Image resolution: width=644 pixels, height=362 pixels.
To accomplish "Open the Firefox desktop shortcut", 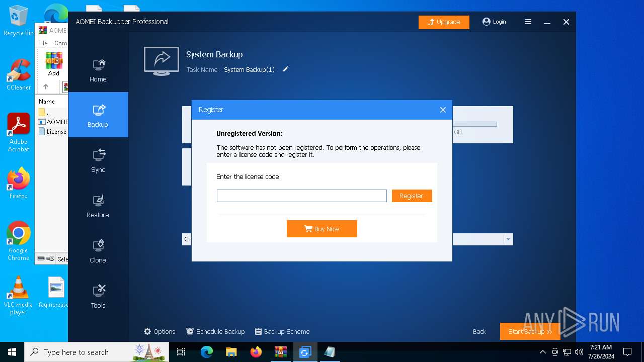I will (x=18, y=183).
